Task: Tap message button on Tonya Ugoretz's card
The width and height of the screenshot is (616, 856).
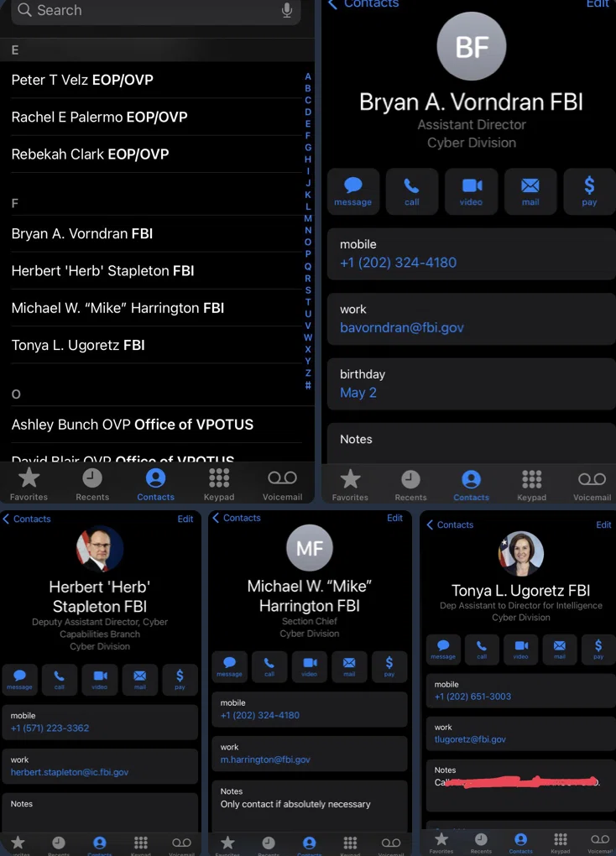Action: [x=443, y=649]
